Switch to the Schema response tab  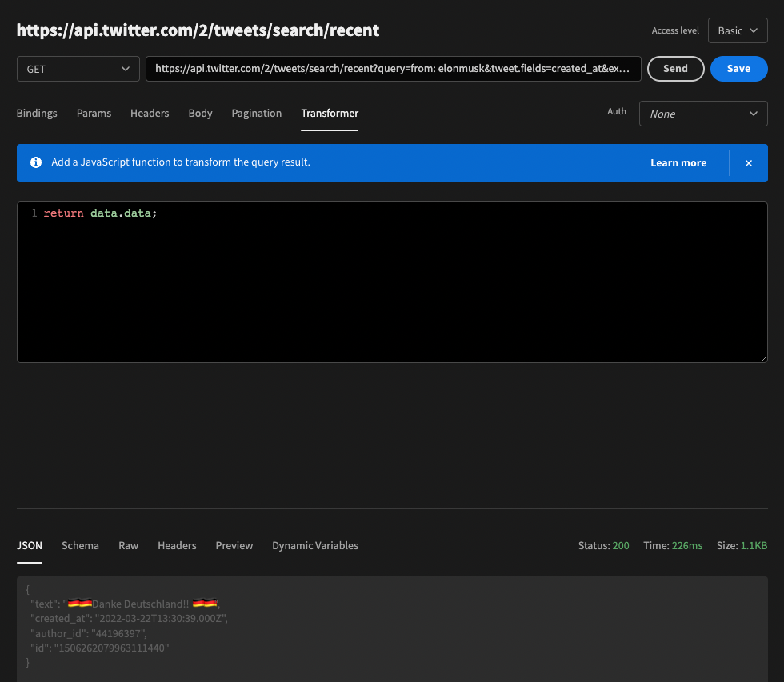[80, 545]
